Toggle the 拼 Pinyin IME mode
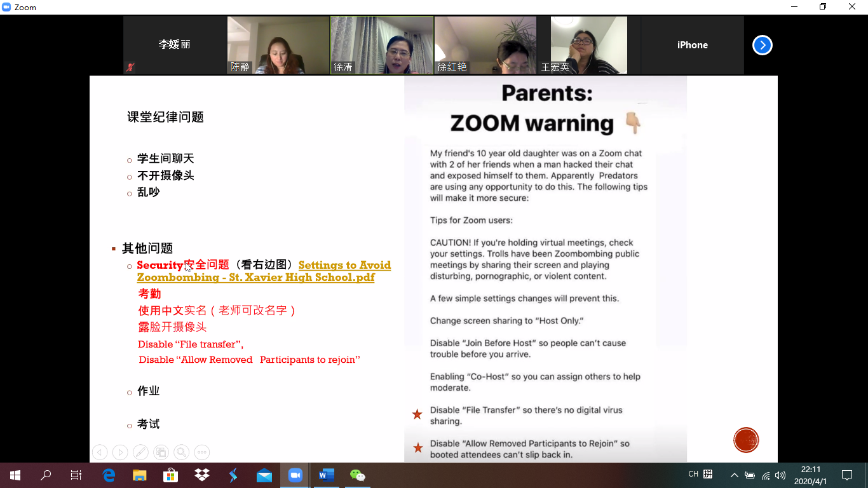Screen dimensions: 868x488 pos(708,474)
